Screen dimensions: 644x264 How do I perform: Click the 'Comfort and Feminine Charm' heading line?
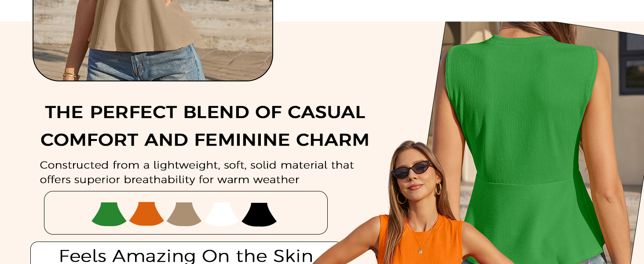click(x=205, y=140)
